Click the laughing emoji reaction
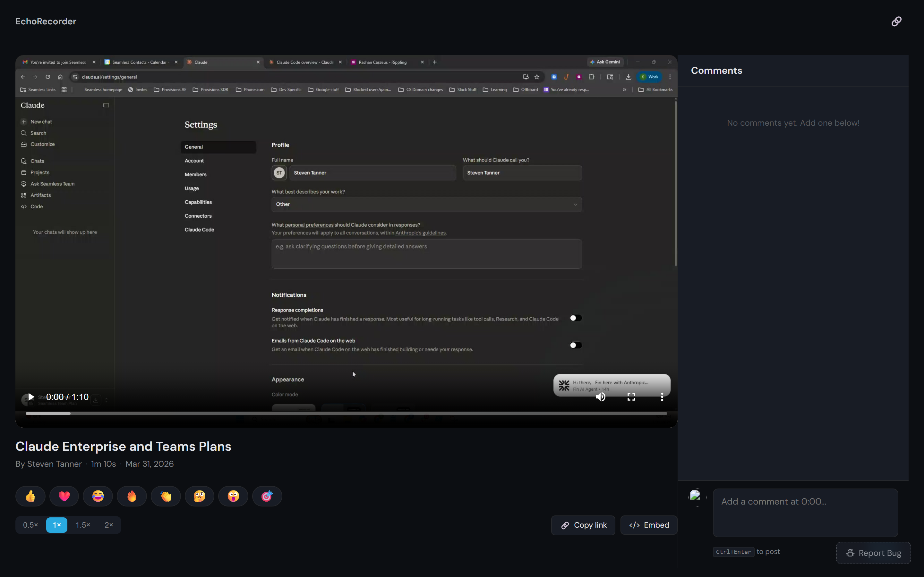The height and width of the screenshot is (577, 924). pos(98,496)
